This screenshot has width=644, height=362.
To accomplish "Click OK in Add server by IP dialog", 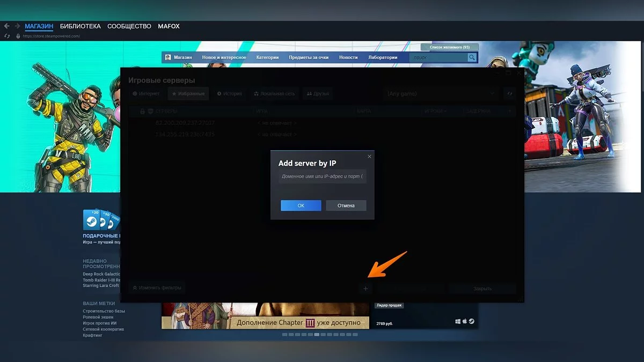I will 301,205.
